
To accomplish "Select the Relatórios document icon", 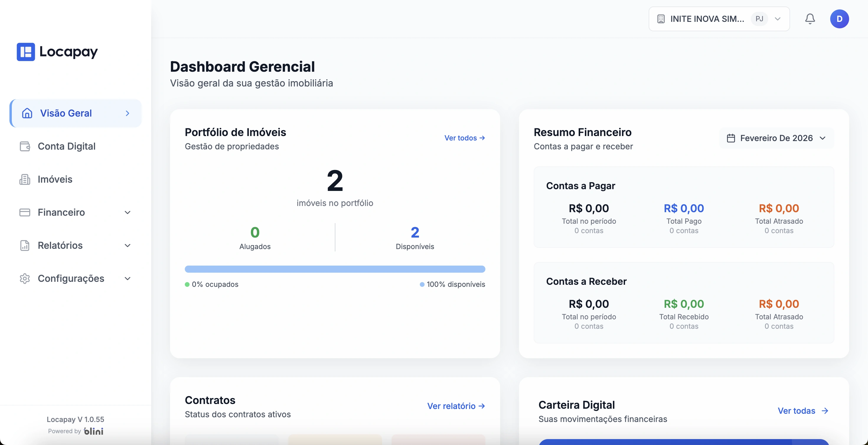I will [x=25, y=245].
